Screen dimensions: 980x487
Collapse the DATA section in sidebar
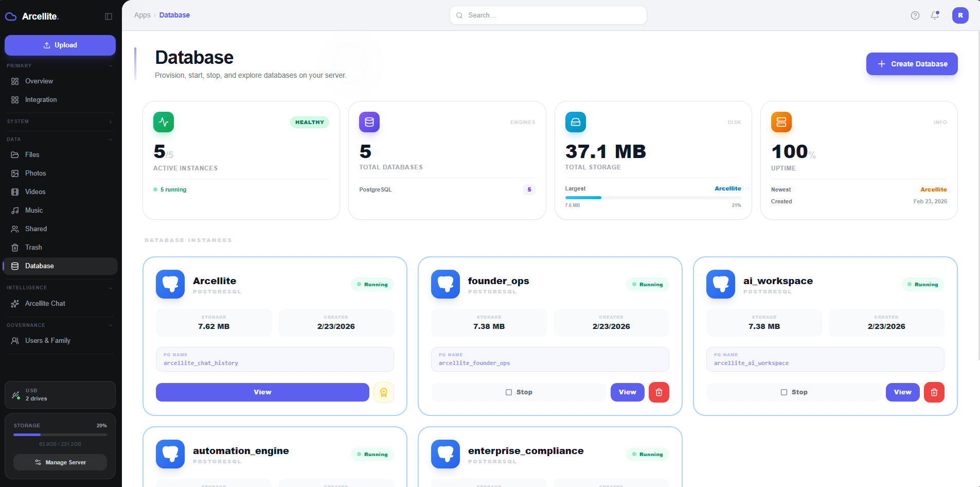pyautogui.click(x=110, y=139)
